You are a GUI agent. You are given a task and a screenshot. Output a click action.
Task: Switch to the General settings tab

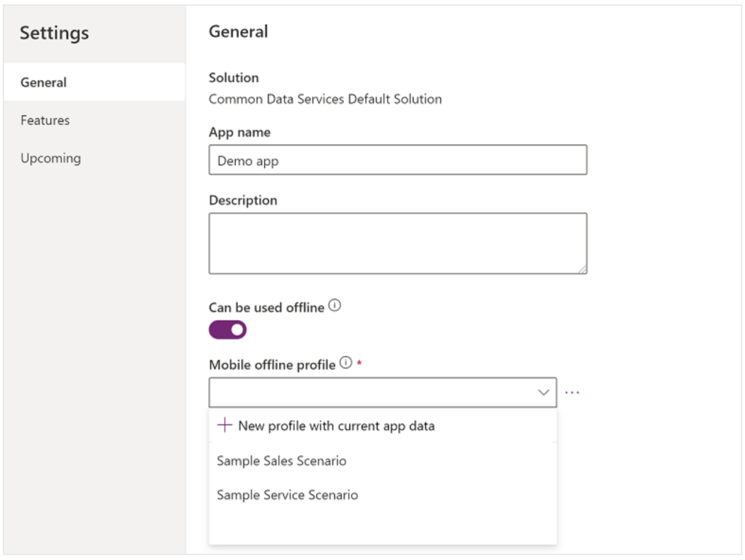pyautogui.click(x=44, y=82)
